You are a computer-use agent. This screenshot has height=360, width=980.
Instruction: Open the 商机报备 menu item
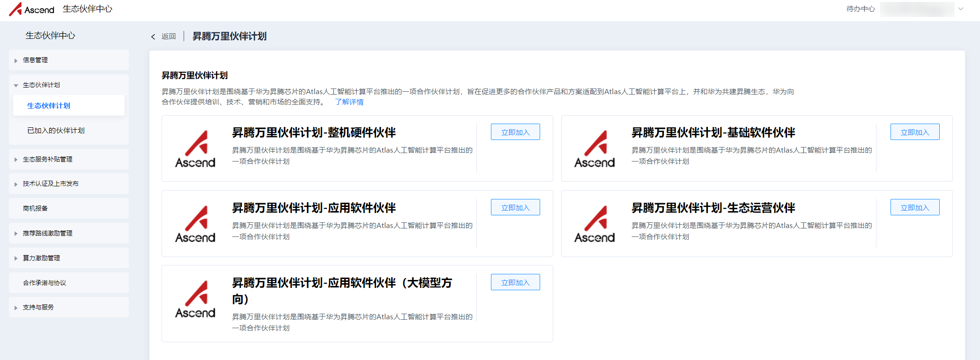pos(69,208)
